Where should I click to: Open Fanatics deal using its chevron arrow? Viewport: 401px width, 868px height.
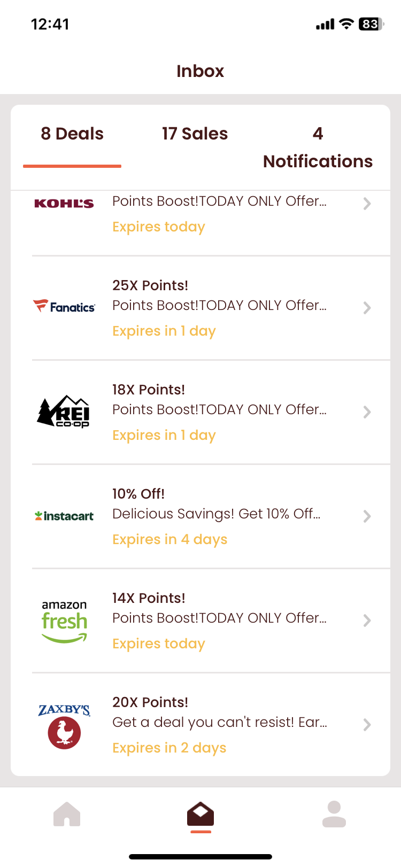click(367, 308)
